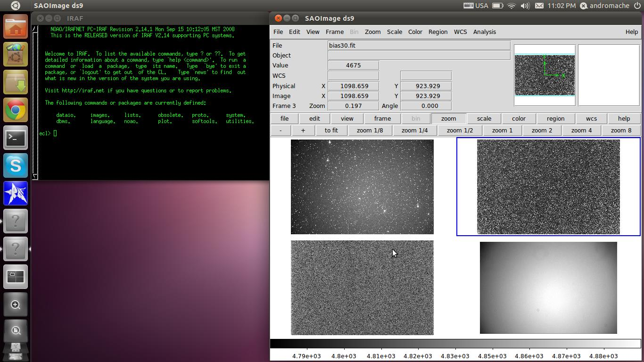Open the andromache user menu
Viewport: 644px width, 362px height.
pyautogui.click(x=605, y=6)
